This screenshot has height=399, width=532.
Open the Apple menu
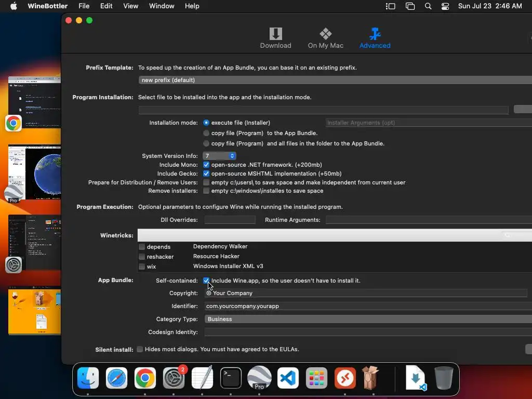pyautogui.click(x=14, y=6)
